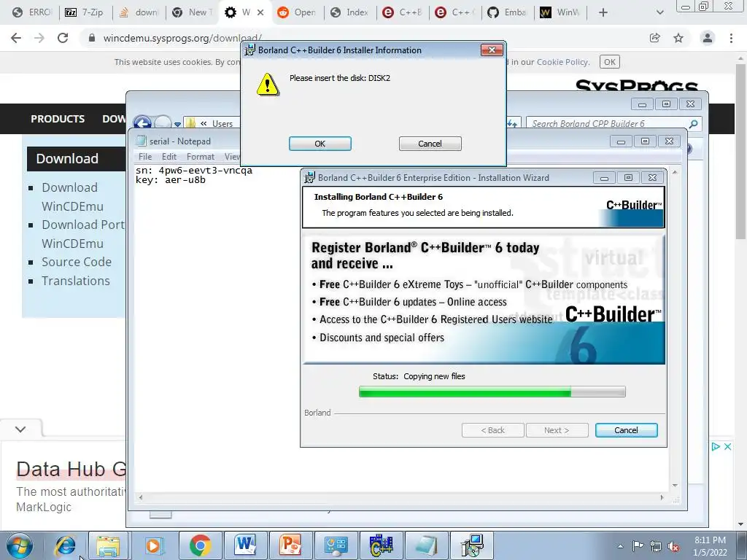Close the active WinCDEmu tab
The image size is (747, 560).
pos(260,12)
